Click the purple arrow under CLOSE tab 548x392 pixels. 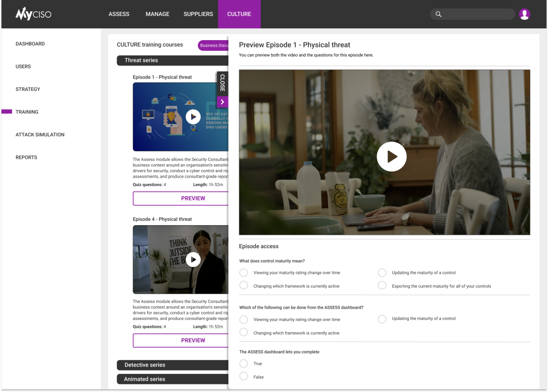[x=222, y=102]
